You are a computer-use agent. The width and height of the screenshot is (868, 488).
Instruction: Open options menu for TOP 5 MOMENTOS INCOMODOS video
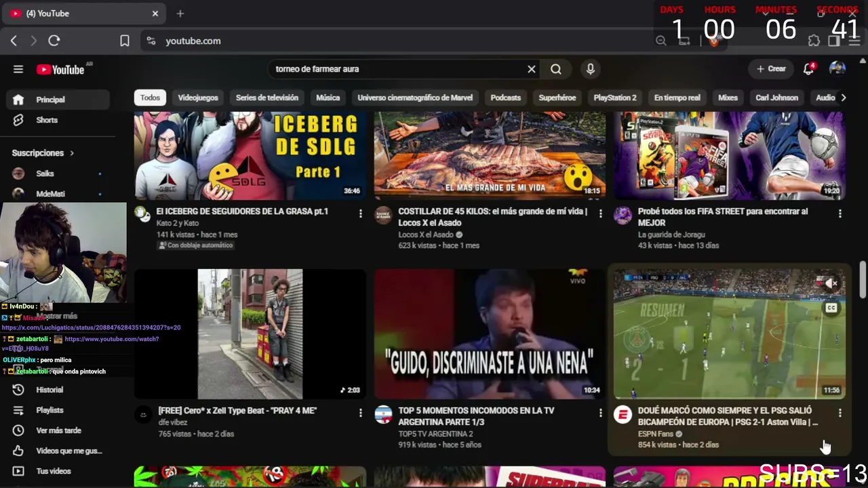[x=600, y=413]
